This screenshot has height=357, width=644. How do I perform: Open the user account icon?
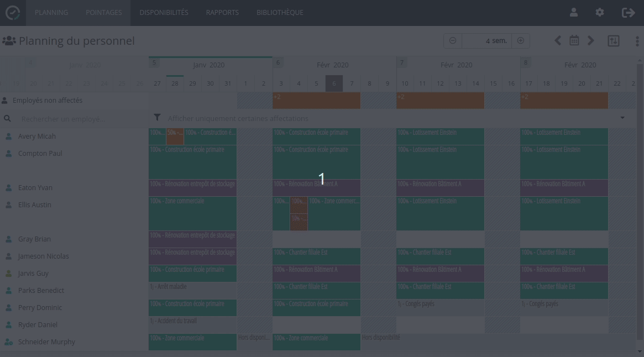point(574,13)
